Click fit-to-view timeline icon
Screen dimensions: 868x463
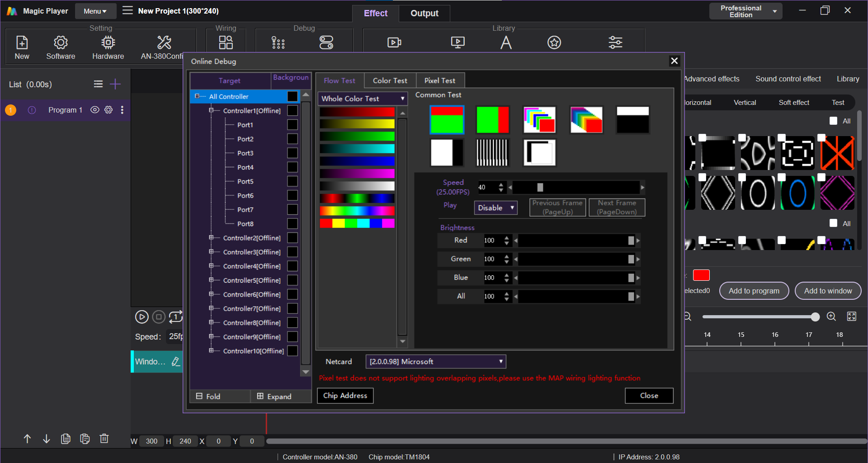[852, 317]
